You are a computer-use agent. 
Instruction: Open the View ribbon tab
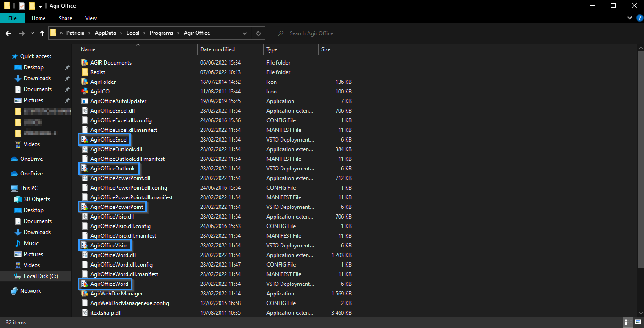coord(91,18)
